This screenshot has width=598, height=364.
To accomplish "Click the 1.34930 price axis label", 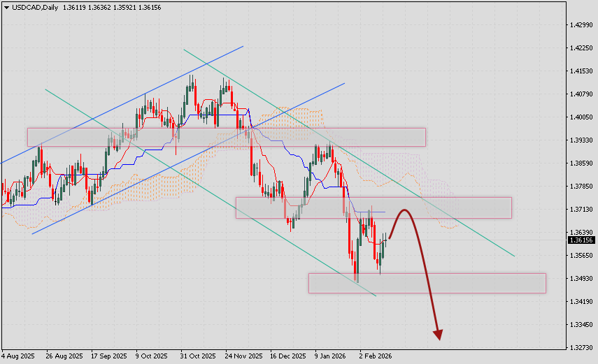I will pos(582,279).
